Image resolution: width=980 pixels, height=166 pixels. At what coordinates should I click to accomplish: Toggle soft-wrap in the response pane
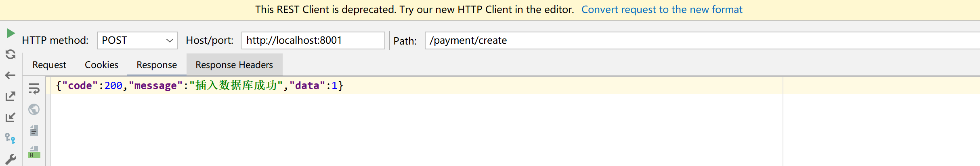pos(34,89)
